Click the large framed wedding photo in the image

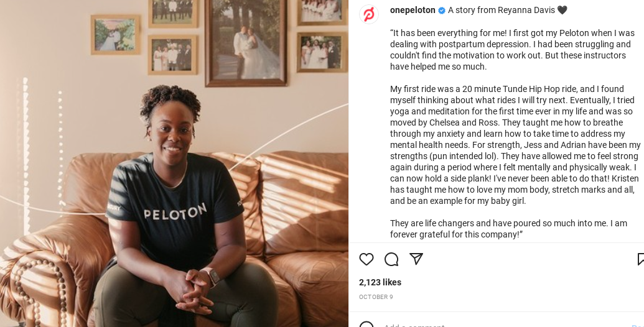tap(246, 42)
